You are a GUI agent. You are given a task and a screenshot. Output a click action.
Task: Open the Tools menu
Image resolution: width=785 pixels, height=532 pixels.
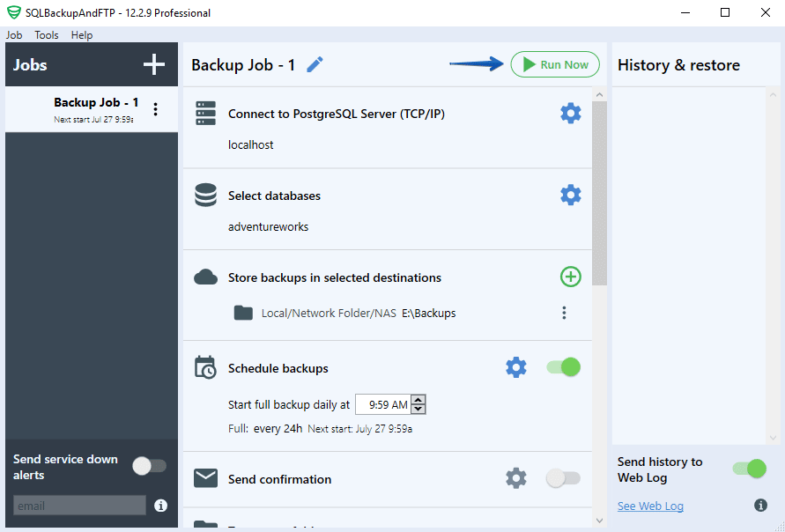pos(47,35)
